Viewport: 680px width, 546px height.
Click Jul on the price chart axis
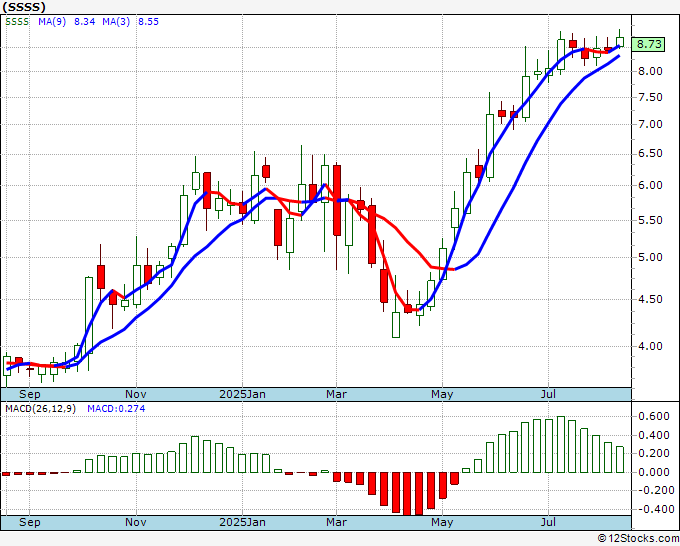[549, 394]
